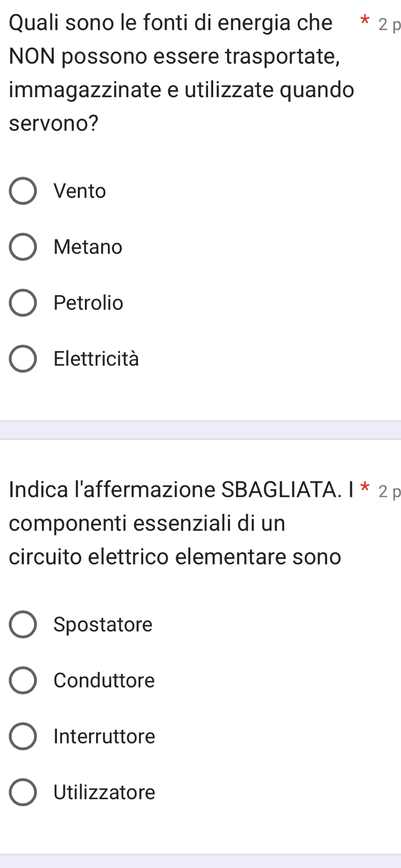Tick the Utilizzatore radio circle

point(23,792)
